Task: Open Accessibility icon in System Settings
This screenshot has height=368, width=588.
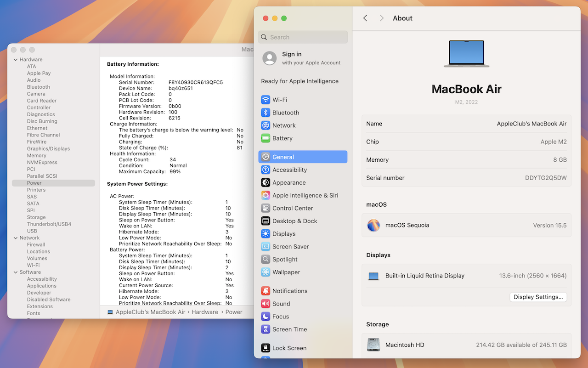Action: [266, 170]
